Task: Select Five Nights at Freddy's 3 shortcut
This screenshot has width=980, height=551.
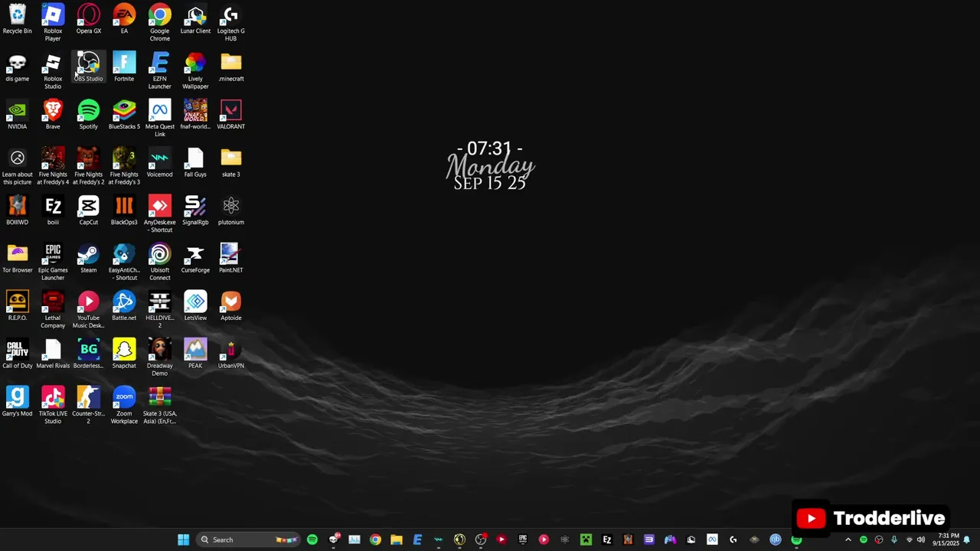Action: (x=124, y=167)
